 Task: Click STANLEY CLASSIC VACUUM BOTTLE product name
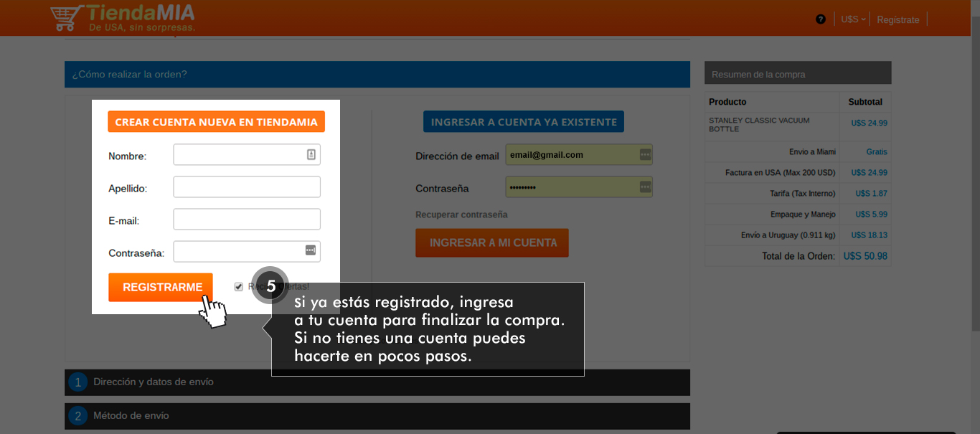759,125
